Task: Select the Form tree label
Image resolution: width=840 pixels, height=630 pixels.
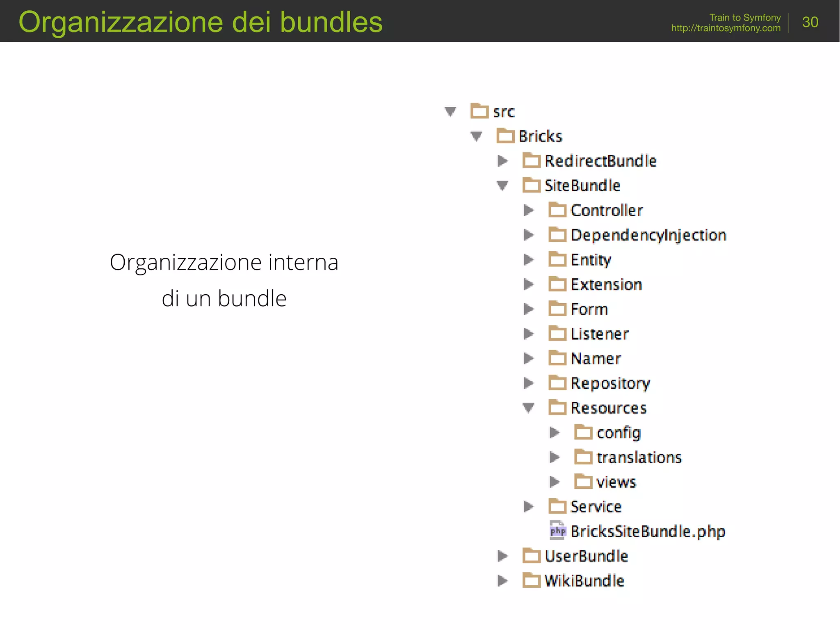Action: [x=589, y=309]
